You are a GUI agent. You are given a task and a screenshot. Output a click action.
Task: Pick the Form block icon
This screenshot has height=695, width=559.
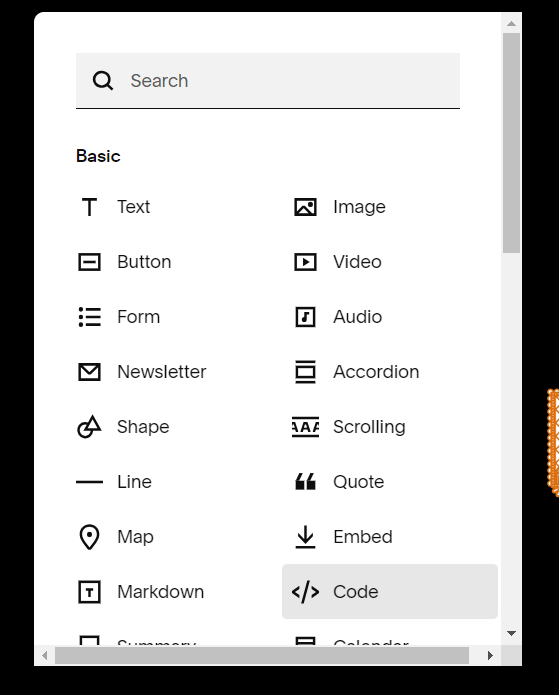pos(90,317)
